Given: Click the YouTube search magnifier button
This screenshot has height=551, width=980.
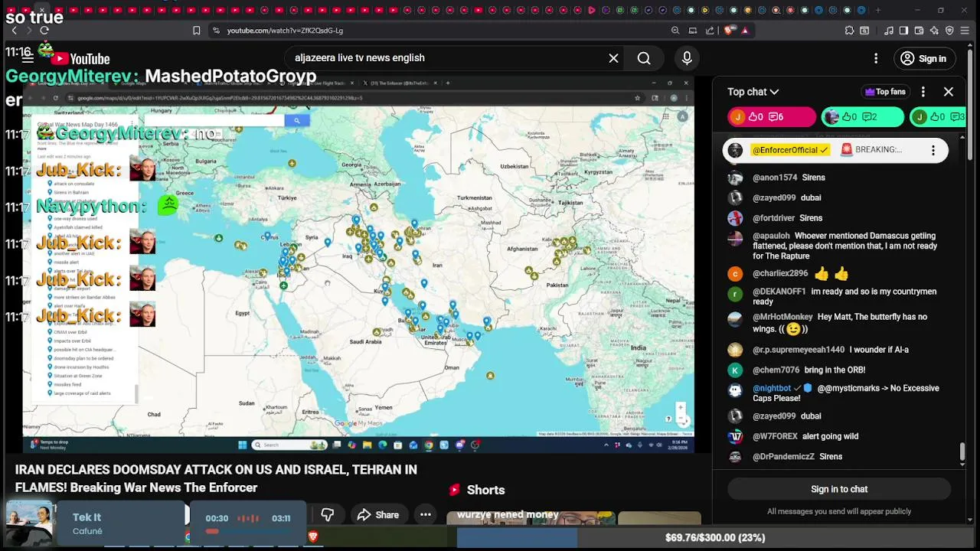Looking at the screenshot, I should click(644, 58).
